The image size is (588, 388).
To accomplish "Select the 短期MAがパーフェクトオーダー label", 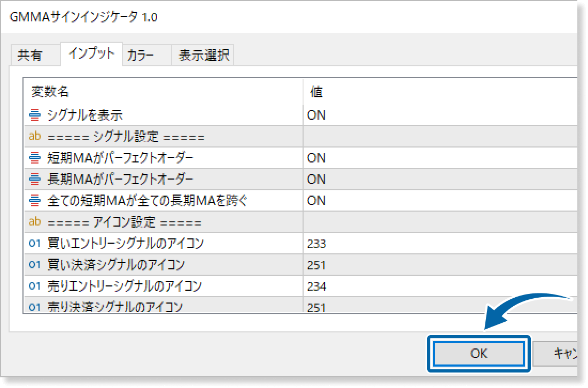I will tap(120, 158).
